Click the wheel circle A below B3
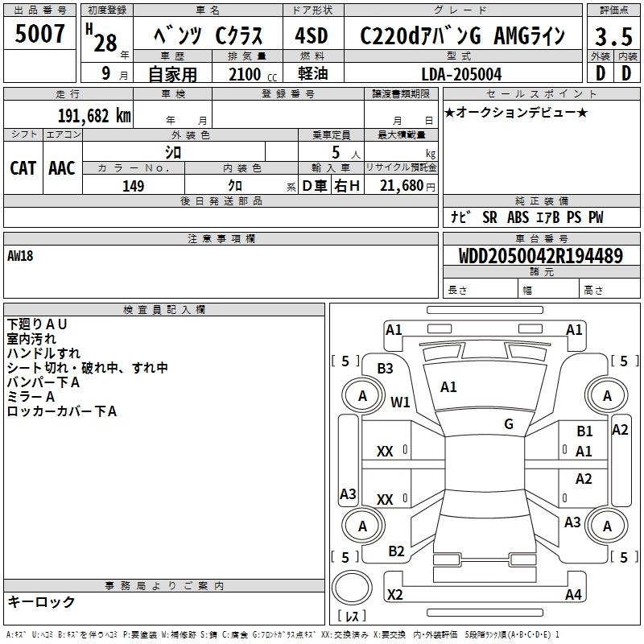Screen dimensions: 644x644 pos(363,396)
